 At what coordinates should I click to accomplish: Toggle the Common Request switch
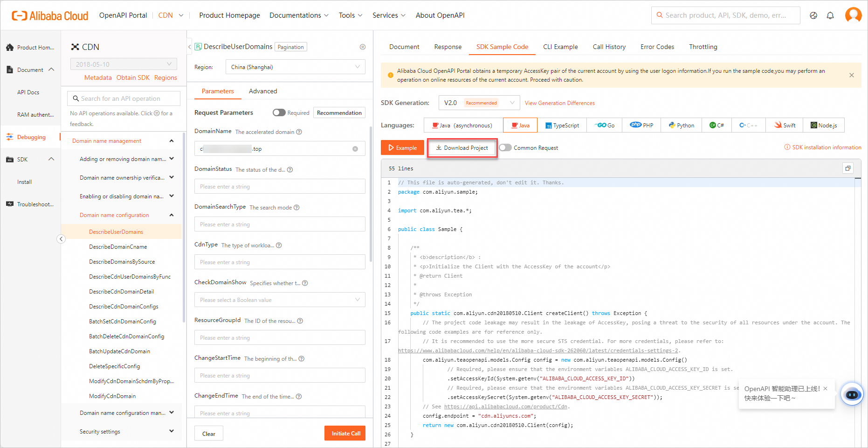point(505,148)
